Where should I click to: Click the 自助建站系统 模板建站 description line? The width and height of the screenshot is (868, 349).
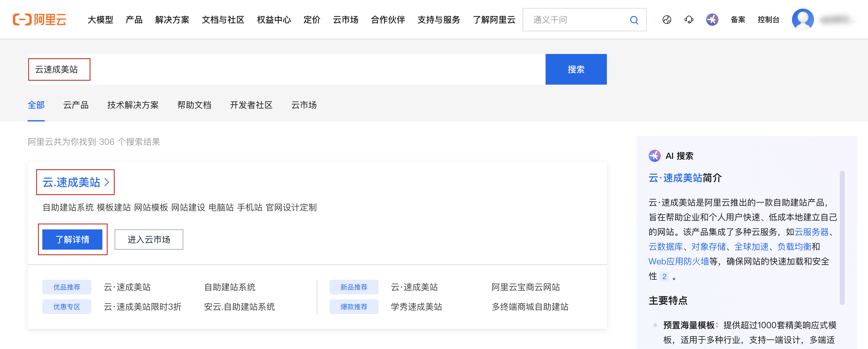click(180, 208)
